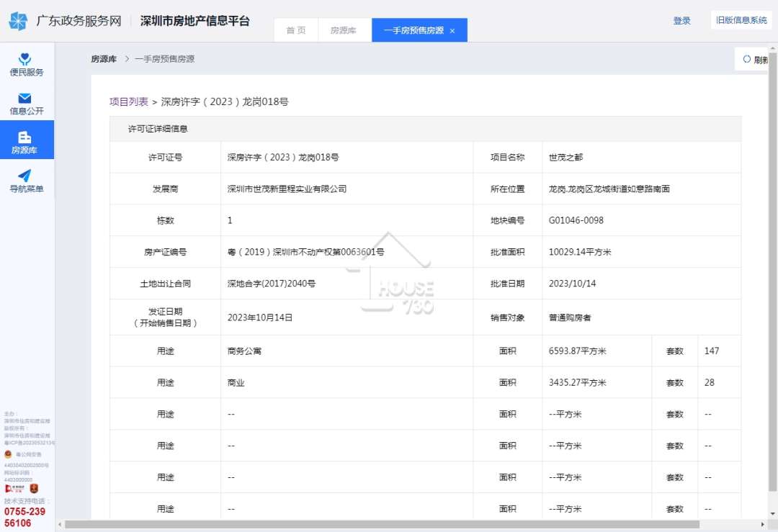Click unit count 147
Viewport: 778px width, 532px height.
712,351
